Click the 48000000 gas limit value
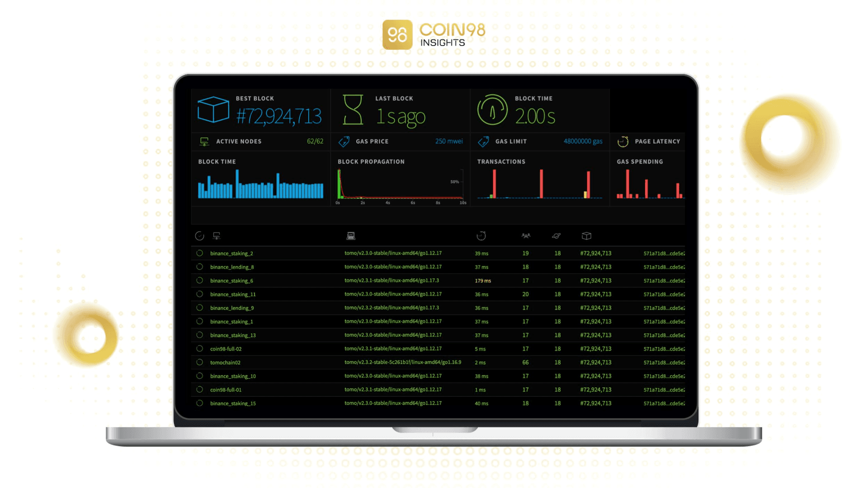 583,141
